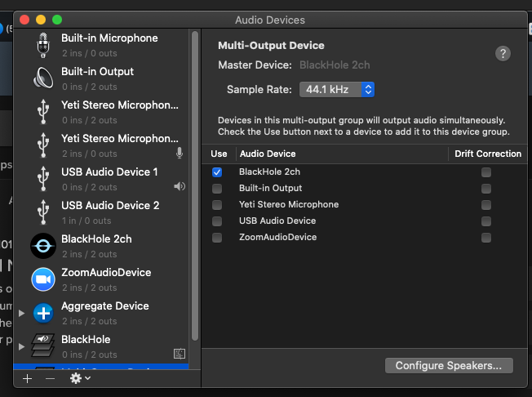Click the default output speaker indicator
The height and width of the screenshot is (397, 532).
pyautogui.click(x=180, y=186)
